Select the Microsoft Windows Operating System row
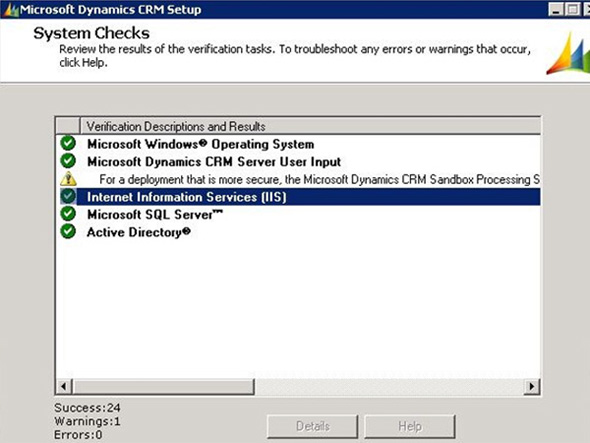 298,144
